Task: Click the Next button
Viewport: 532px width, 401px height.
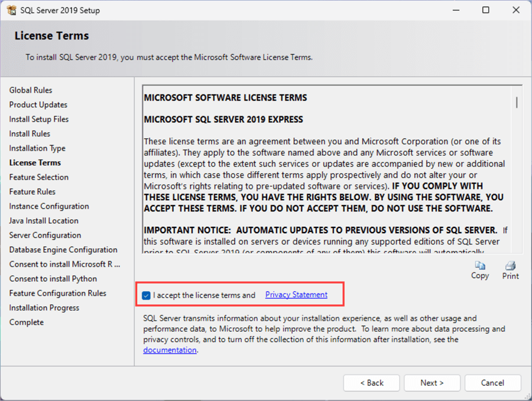Action: [x=432, y=383]
